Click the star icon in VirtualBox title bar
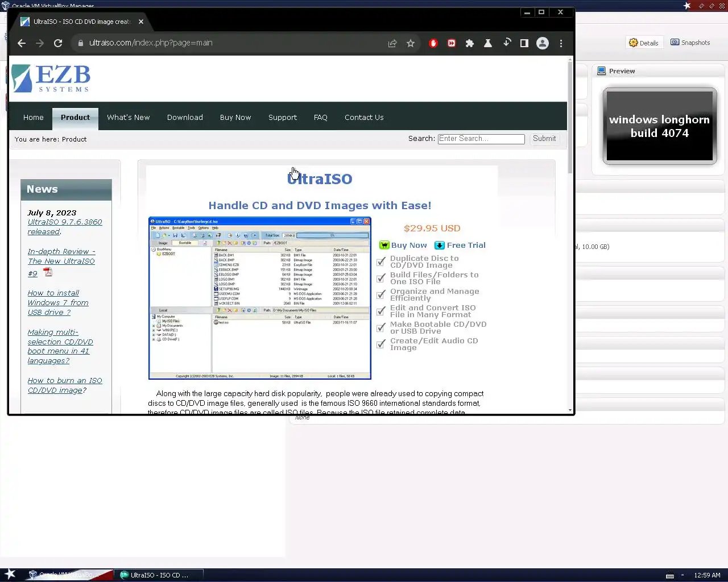Image resolution: width=728 pixels, height=582 pixels. pos(687,6)
